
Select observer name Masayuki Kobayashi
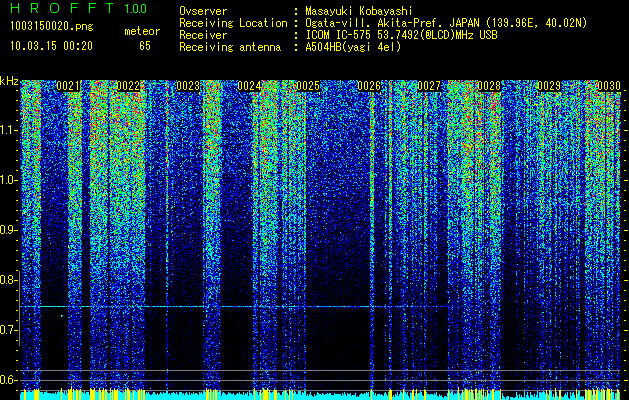pos(359,12)
